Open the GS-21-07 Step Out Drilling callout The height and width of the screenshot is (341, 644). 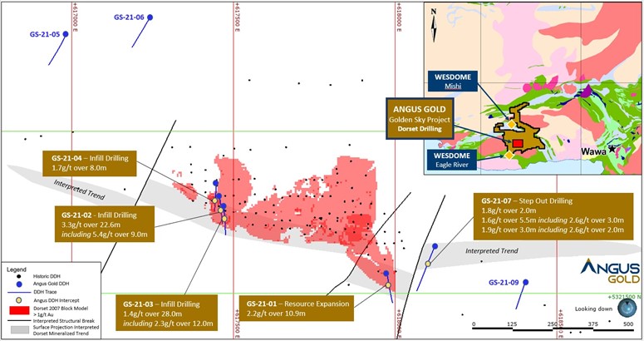pos(553,216)
